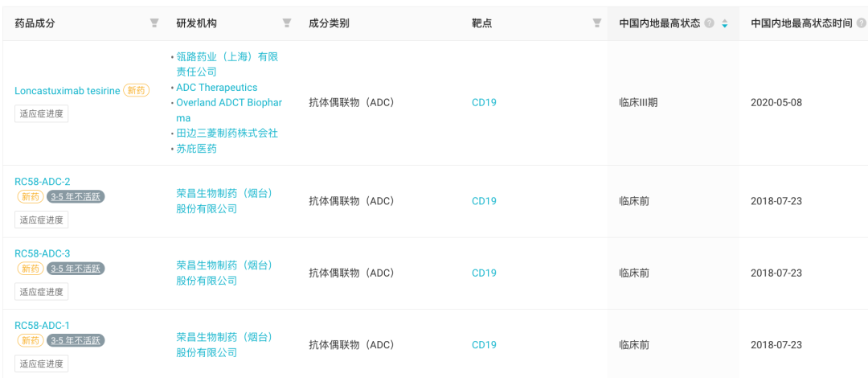Click help icon beside 中国内地最高状态
868x378 pixels.
coord(710,23)
